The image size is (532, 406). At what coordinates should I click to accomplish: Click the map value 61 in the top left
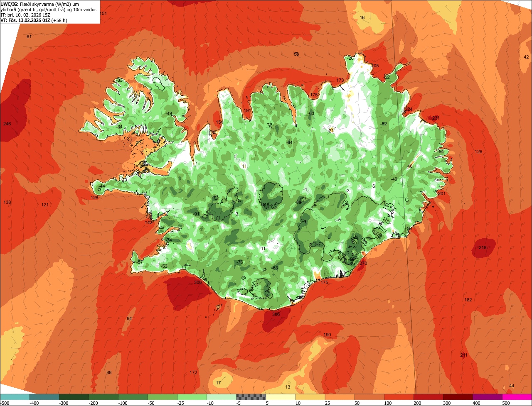29,37
